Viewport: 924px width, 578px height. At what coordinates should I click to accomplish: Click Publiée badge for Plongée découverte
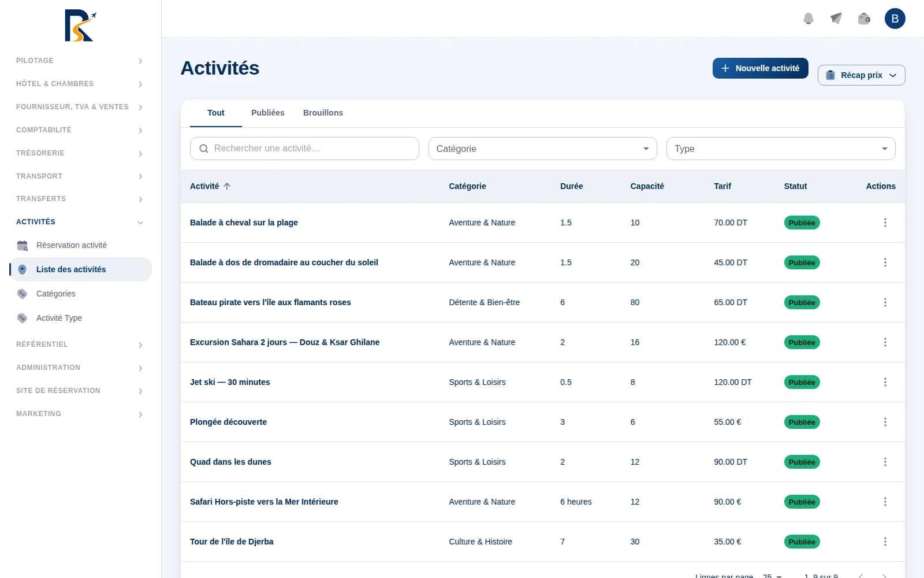pos(802,422)
